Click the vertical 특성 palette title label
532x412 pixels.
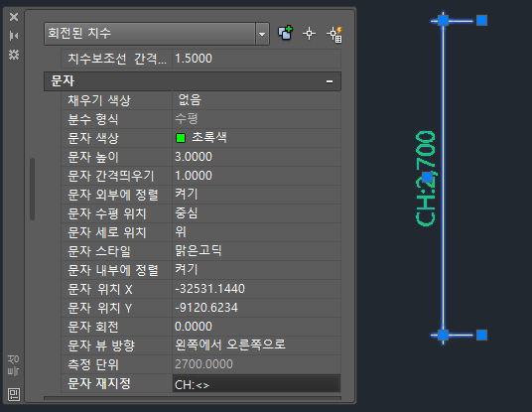point(14,366)
